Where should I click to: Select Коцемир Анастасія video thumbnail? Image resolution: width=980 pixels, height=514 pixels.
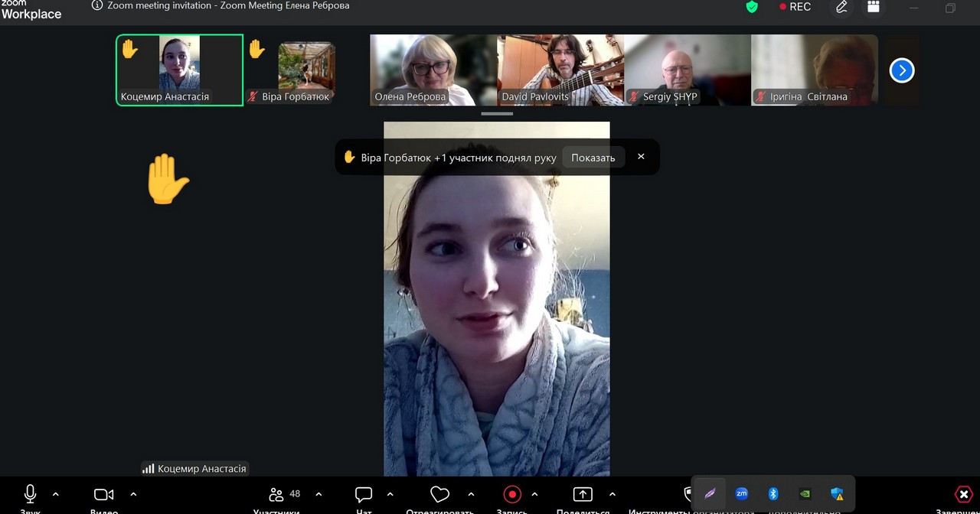click(x=180, y=70)
